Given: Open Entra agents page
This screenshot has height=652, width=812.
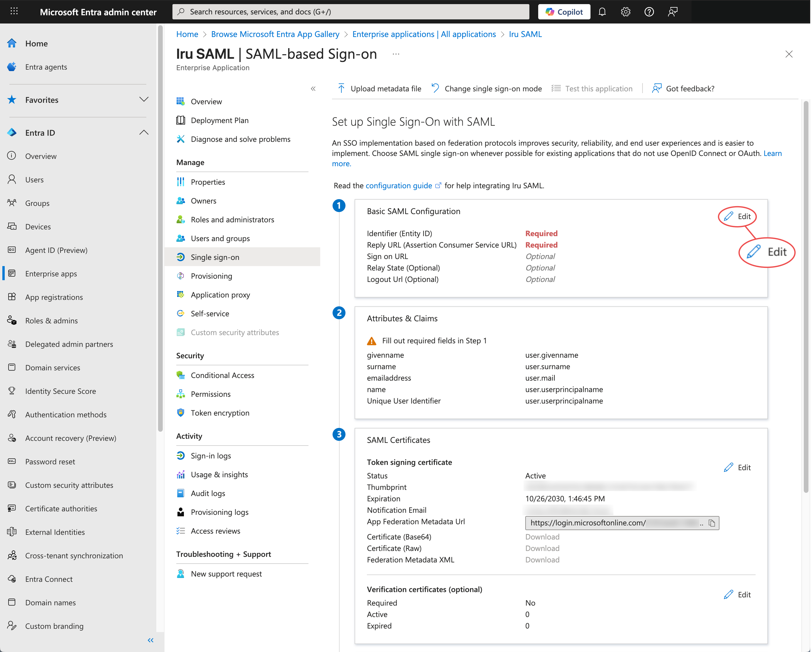Looking at the screenshot, I should pyautogui.click(x=46, y=67).
